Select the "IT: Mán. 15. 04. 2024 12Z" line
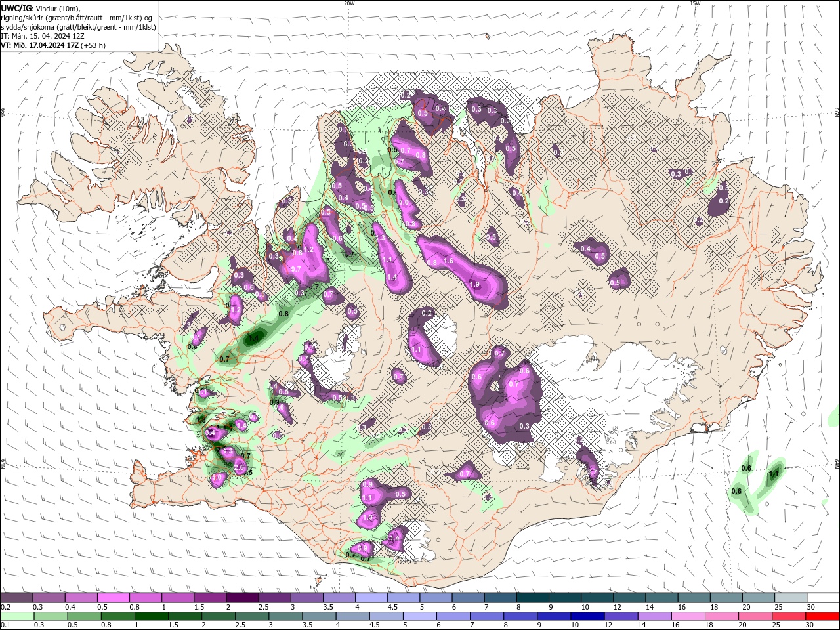 click(42, 36)
